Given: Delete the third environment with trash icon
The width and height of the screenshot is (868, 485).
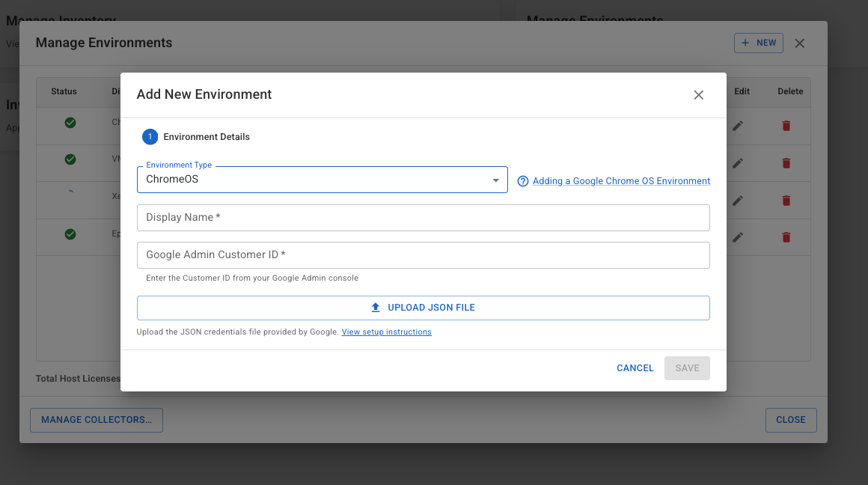Looking at the screenshot, I should 786,201.
